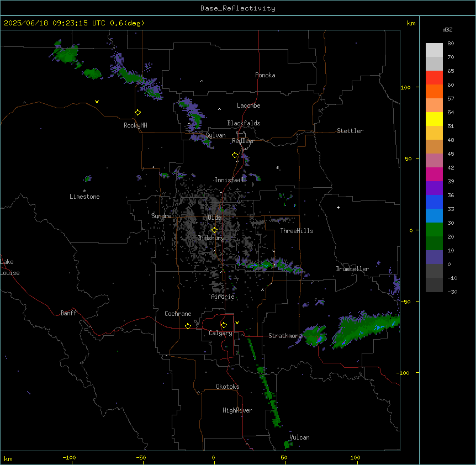Select the white plus marker west of Drumheller
Image resolution: width=476 pixels, height=465 pixels.
click(x=338, y=207)
